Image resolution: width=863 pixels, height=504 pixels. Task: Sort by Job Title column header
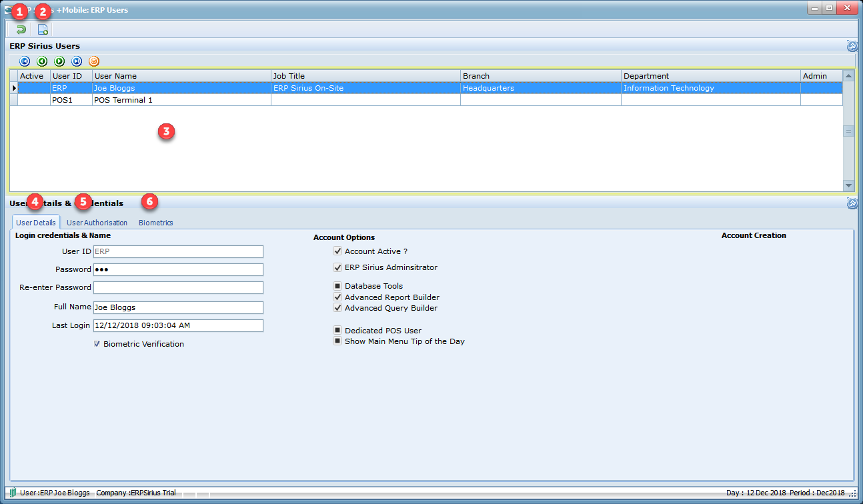point(365,76)
